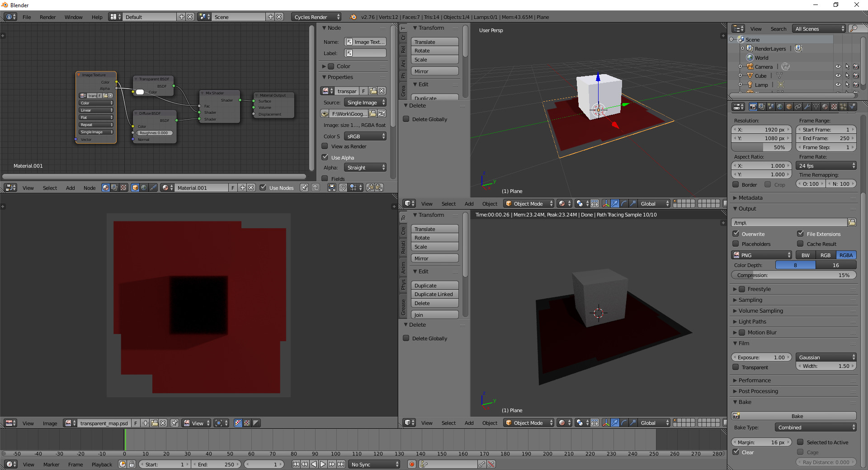Hide the Lamp with its eye icon
The image size is (868, 470).
[x=838, y=85]
